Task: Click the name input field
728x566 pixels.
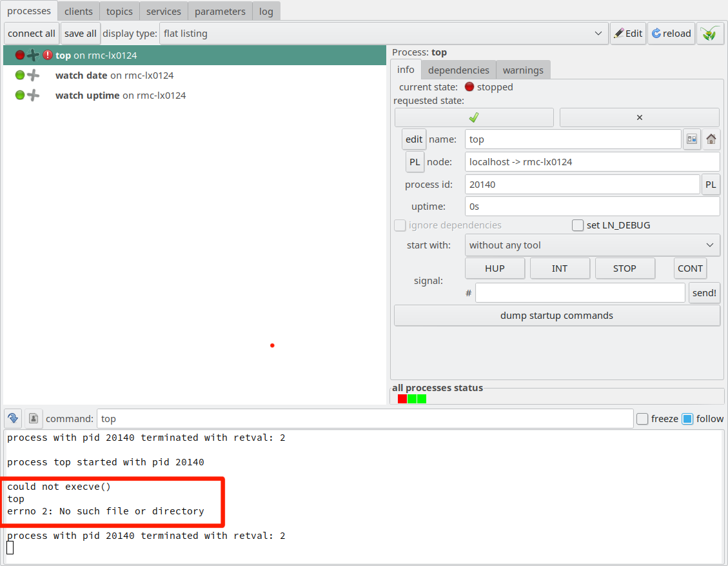Action: (x=573, y=139)
